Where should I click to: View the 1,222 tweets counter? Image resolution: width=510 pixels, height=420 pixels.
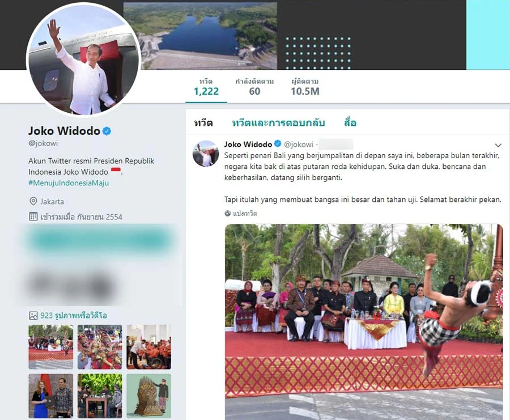click(x=206, y=87)
